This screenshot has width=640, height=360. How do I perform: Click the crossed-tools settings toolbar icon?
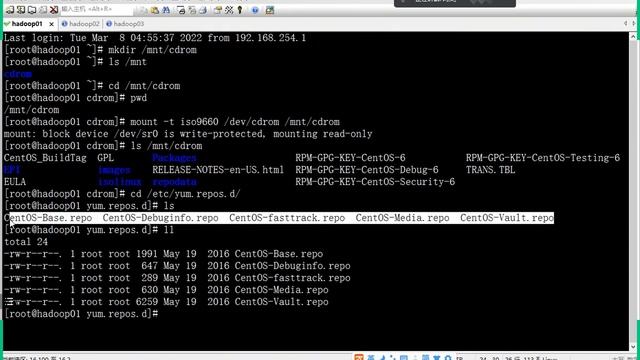(229, 10)
